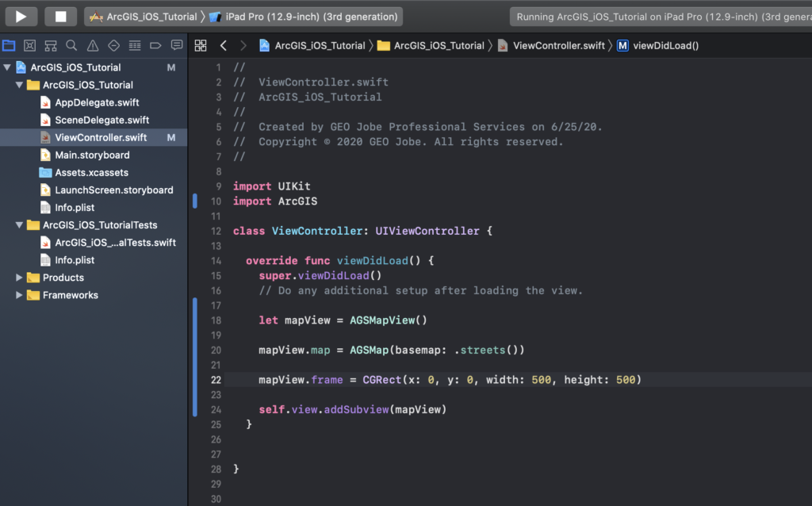Open the breakpoint navigator

click(x=155, y=45)
